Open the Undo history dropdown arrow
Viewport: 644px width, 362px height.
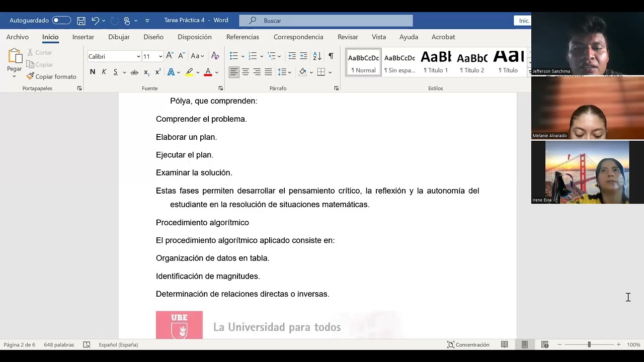(x=104, y=21)
